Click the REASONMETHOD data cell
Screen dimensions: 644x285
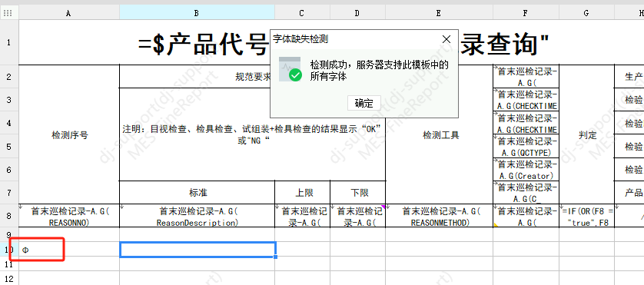pyautogui.click(x=439, y=216)
